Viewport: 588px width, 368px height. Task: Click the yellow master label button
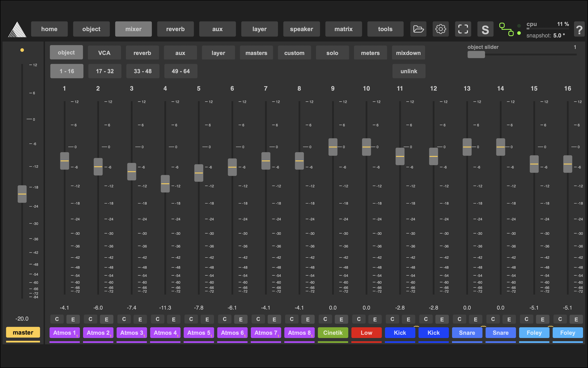point(23,332)
